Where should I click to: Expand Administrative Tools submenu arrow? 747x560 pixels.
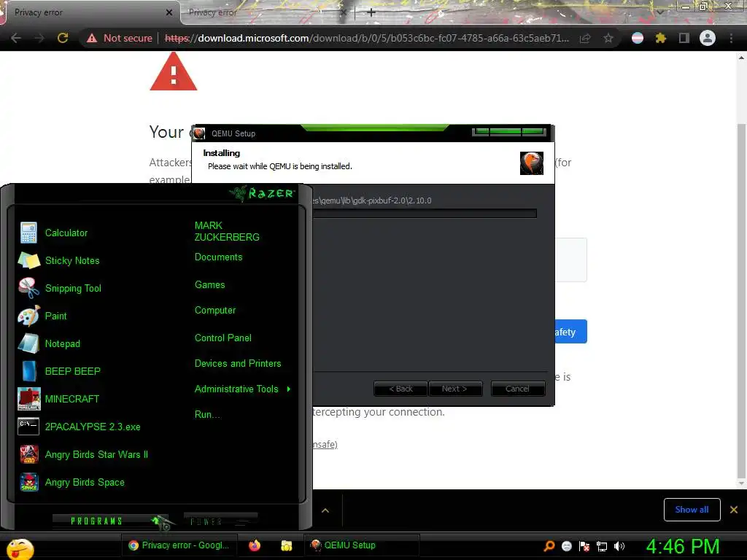coord(289,389)
